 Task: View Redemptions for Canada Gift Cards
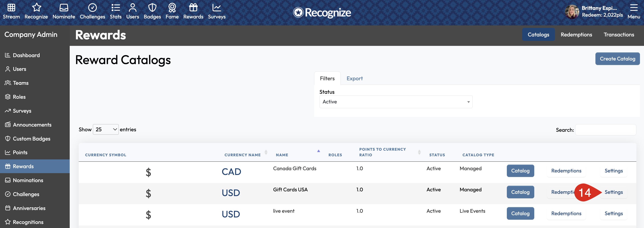coord(566,171)
